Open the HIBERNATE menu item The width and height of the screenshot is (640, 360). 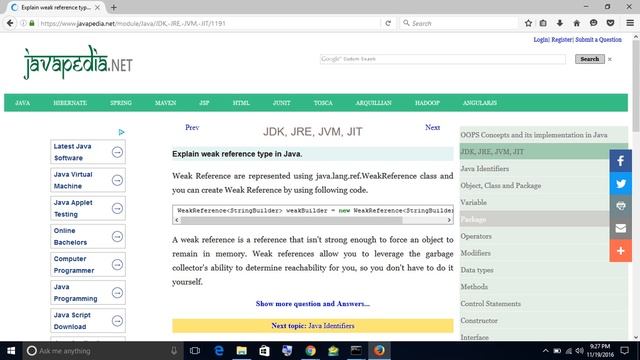click(x=70, y=103)
